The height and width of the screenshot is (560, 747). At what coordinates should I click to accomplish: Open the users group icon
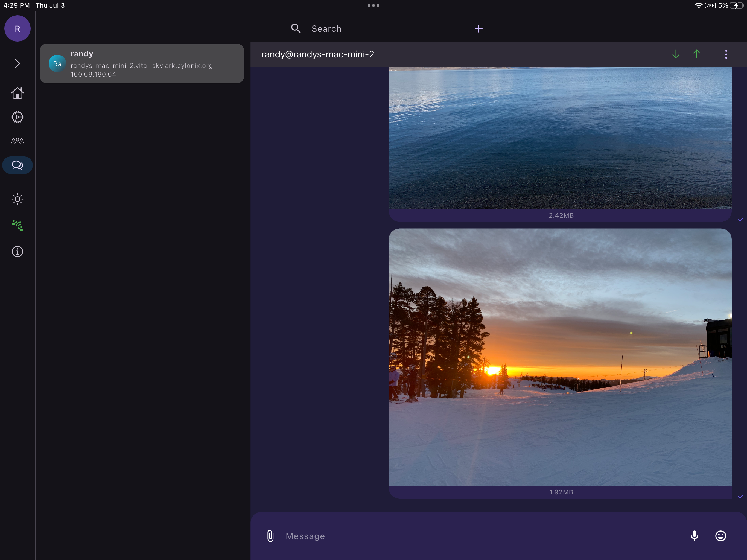17,141
